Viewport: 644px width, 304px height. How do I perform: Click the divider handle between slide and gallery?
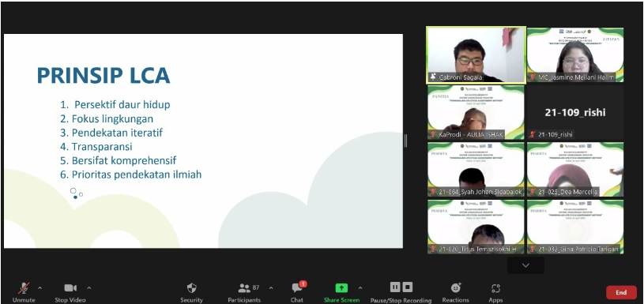point(406,141)
